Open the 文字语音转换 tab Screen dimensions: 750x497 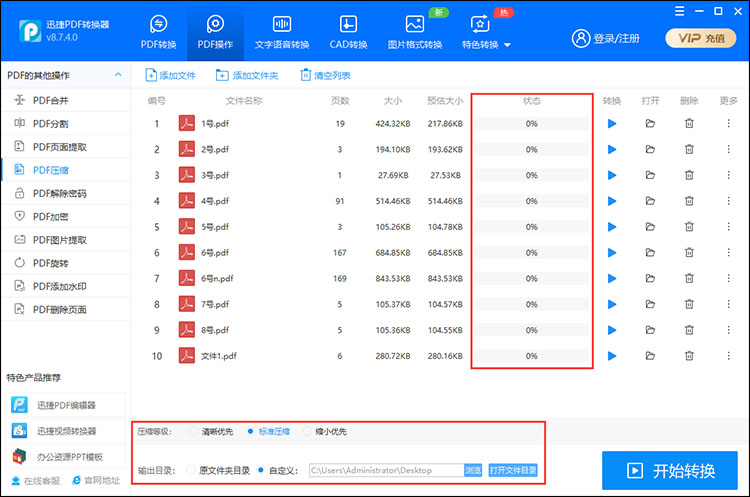tap(282, 32)
